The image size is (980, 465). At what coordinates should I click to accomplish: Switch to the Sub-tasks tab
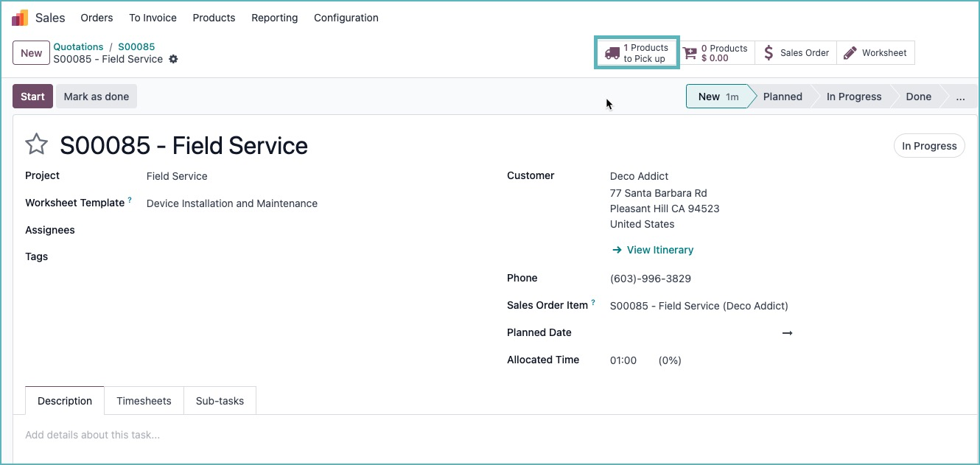220,401
